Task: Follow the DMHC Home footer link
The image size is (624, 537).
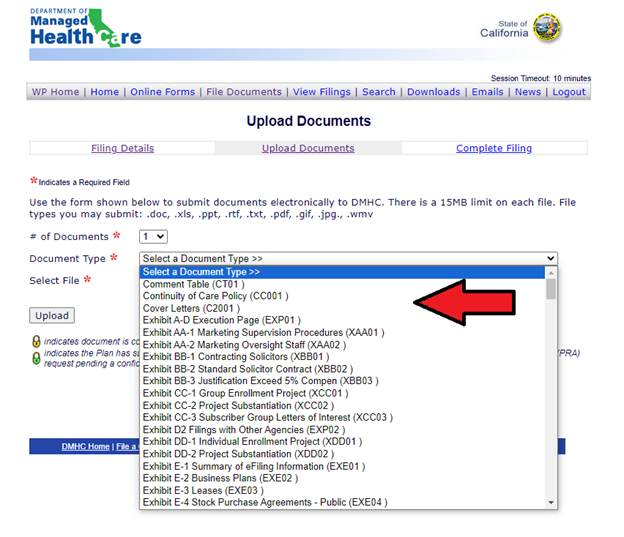Action: coord(85,447)
